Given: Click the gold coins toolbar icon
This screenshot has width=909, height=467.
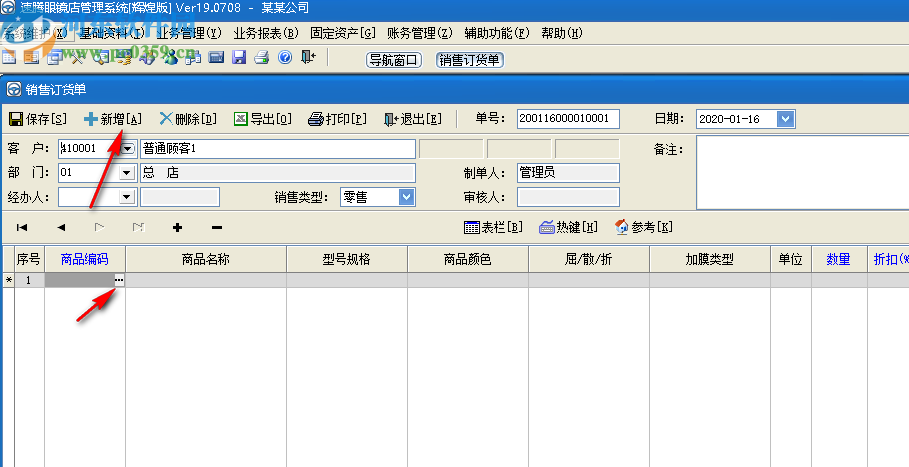Looking at the screenshot, I should tap(123, 57).
